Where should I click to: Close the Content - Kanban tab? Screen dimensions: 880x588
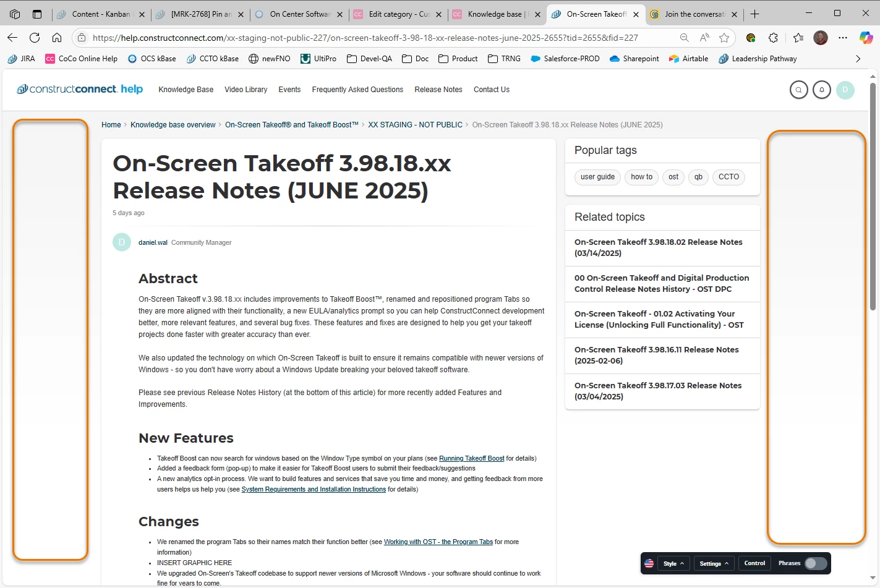click(x=142, y=14)
